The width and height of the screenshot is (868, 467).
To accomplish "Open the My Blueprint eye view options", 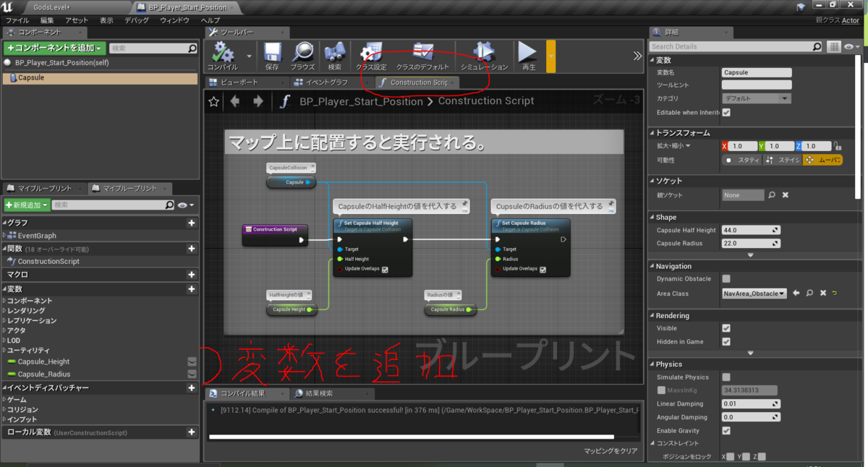I will click(x=185, y=205).
